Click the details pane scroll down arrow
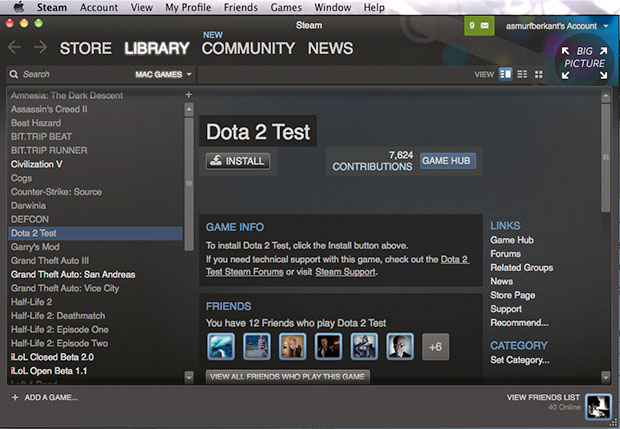 click(x=605, y=377)
